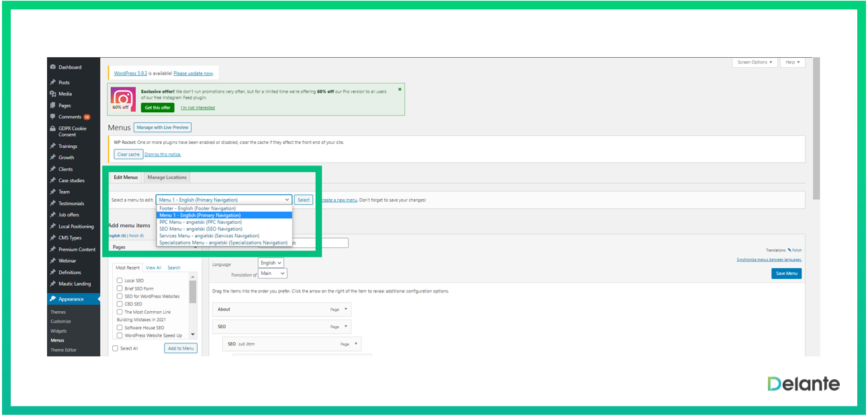Click the Add to Menu button

coord(181,348)
